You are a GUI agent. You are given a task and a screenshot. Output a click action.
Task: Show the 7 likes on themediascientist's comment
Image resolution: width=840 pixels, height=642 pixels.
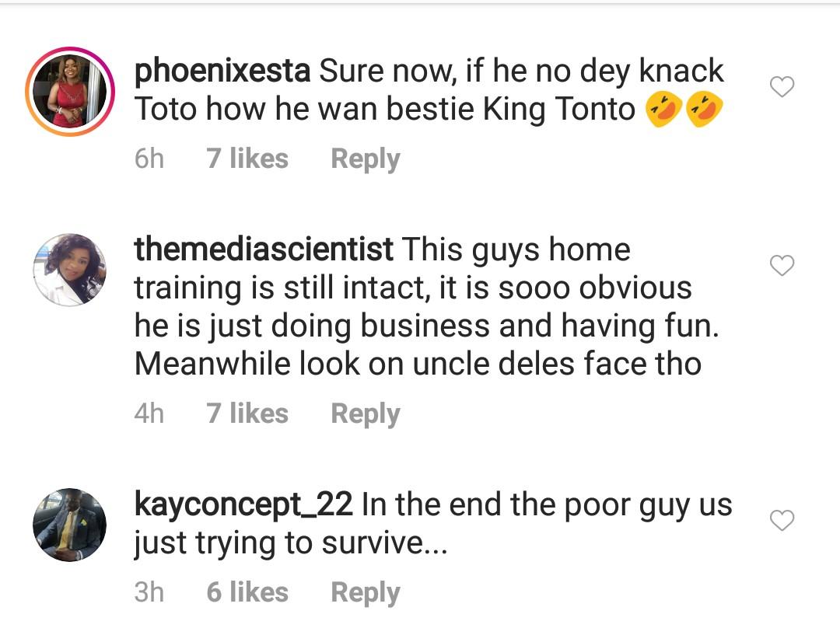(x=247, y=413)
